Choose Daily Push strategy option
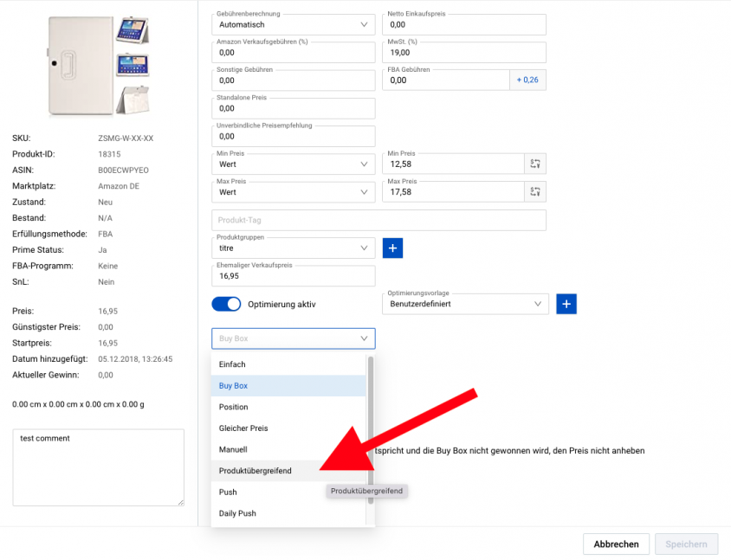Image resolution: width=731 pixels, height=560 pixels. point(288,513)
